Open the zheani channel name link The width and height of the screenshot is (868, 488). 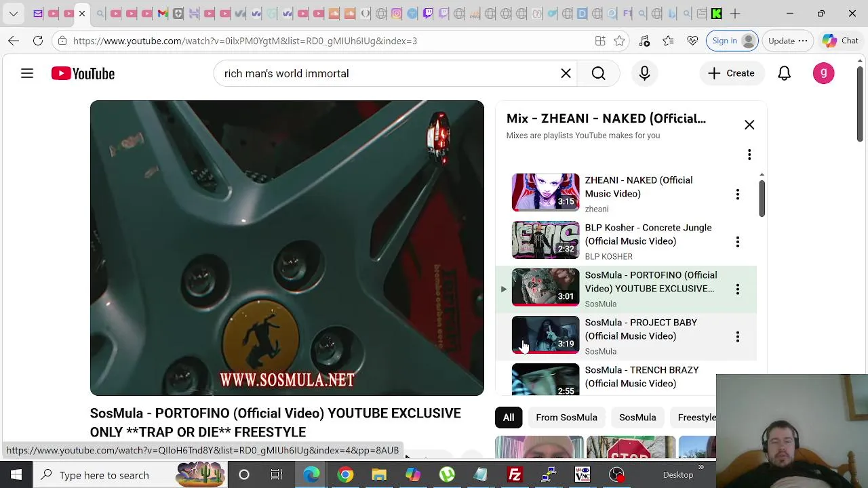point(597,209)
